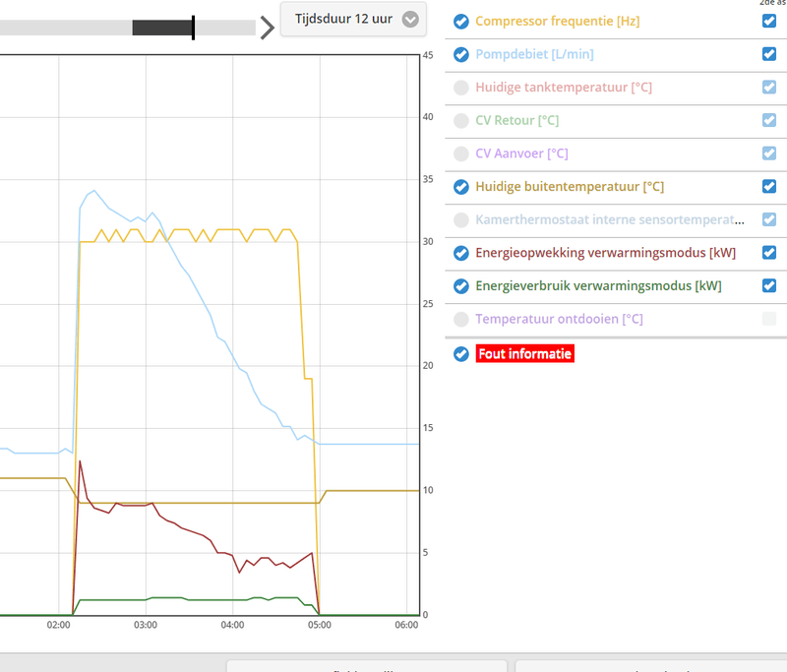The image size is (787, 672).
Task: Click the dark time range slider handle
Action: [x=163, y=28]
